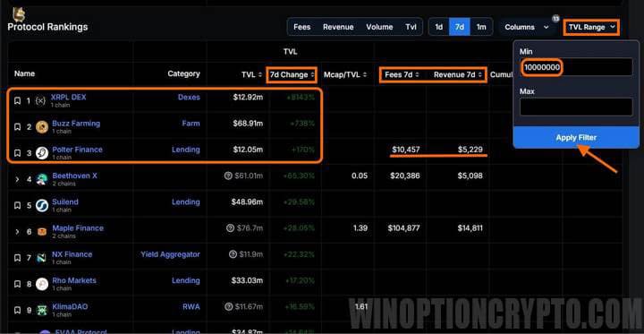Bookmark the XRPL DEX protocol row
Image resolution: width=644 pixels, height=334 pixels.
coord(17,101)
